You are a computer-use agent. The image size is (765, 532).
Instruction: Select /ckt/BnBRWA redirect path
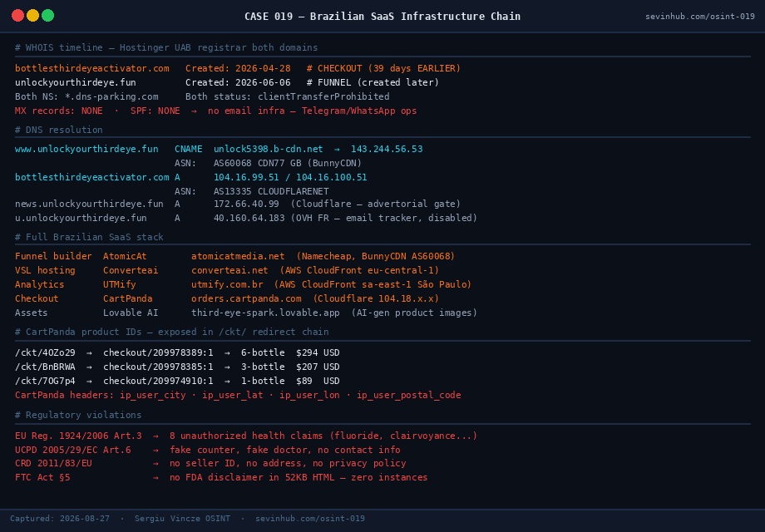(x=46, y=367)
